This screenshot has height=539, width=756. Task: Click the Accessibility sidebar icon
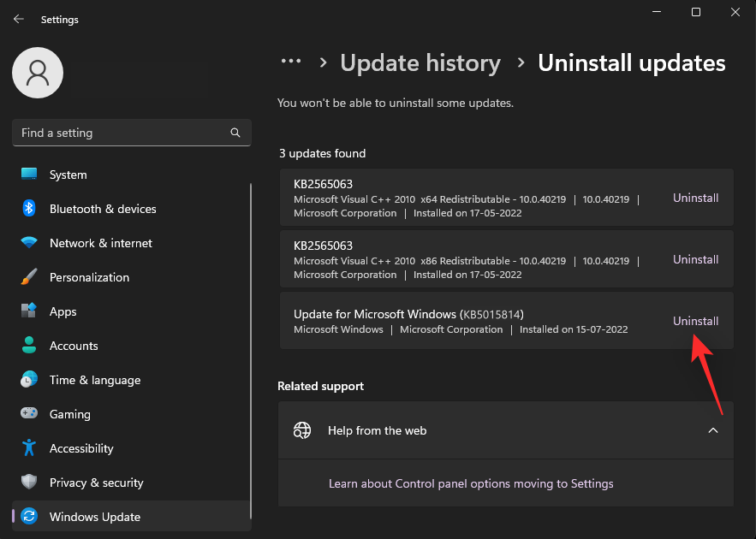point(28,448)
